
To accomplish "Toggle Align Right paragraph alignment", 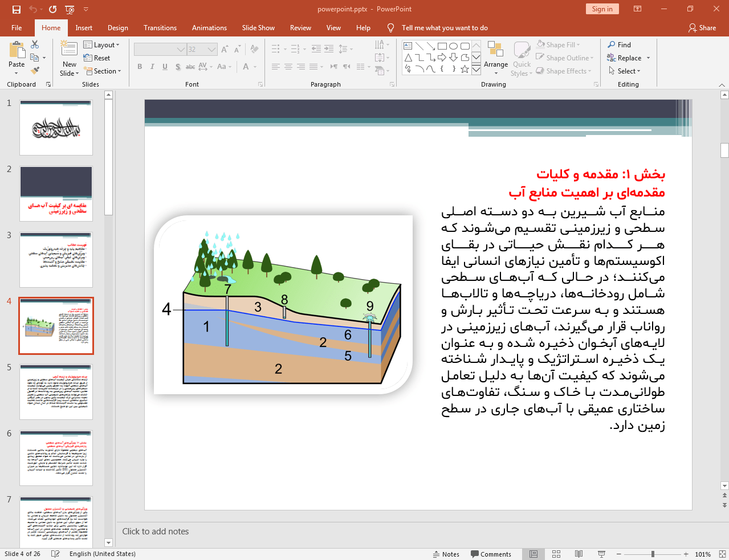I will click(x=301, y=67).
